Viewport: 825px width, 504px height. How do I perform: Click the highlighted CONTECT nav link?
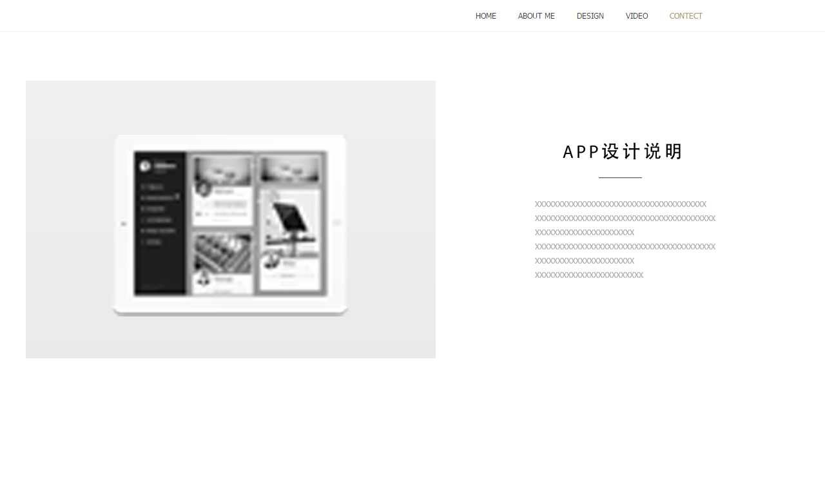pos(685,16)
